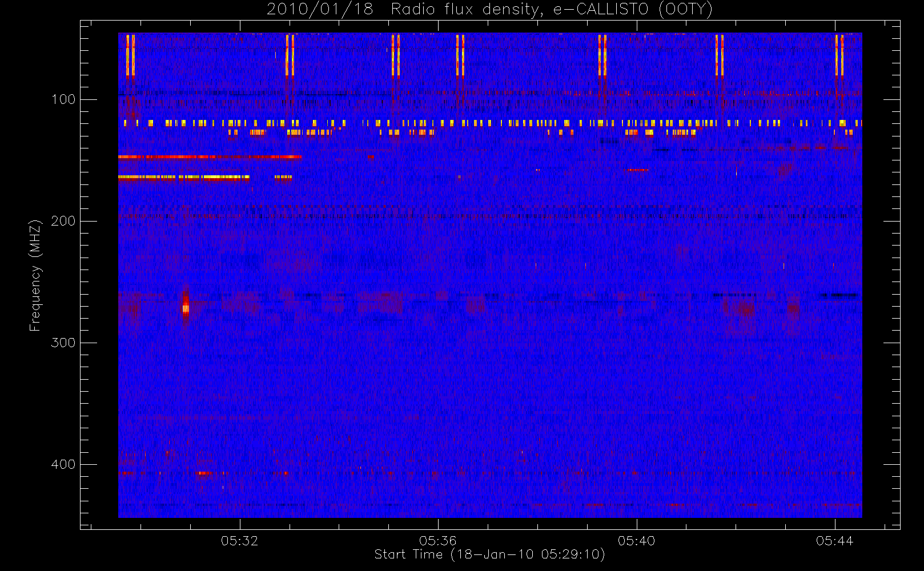Click the 300 MHz frequency tick label
This screenshot has width=924, height=571.
click(63, 343)
